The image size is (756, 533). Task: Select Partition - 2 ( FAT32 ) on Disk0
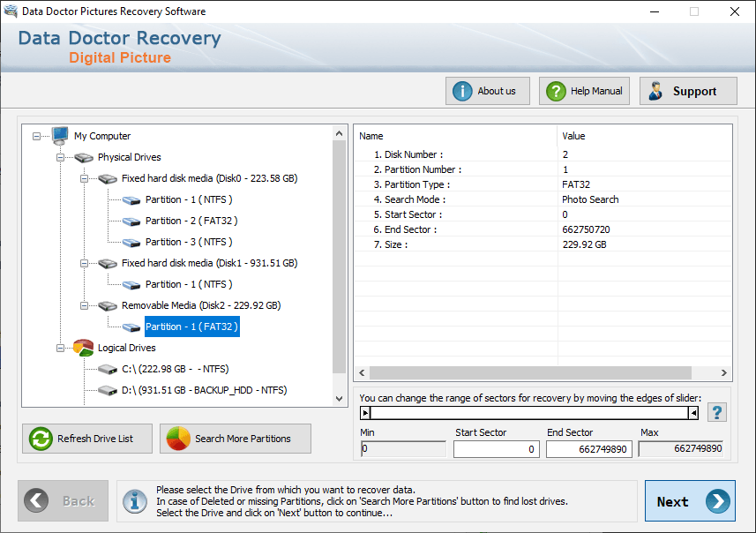[x=191, y=221]
